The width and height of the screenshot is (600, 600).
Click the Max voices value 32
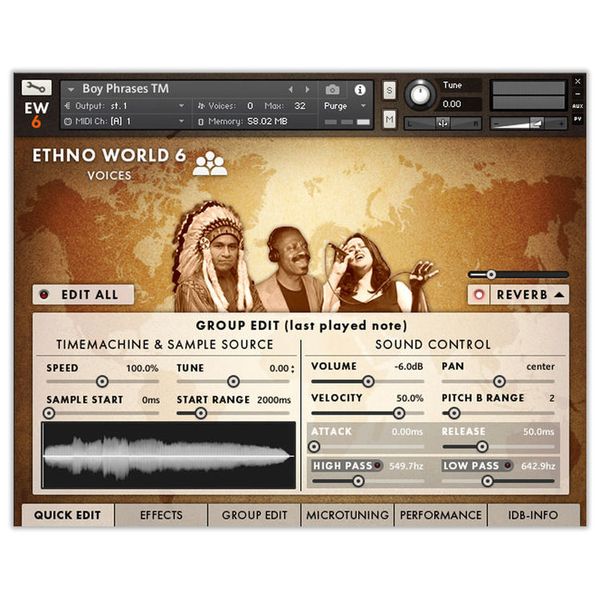pos(300,106)
